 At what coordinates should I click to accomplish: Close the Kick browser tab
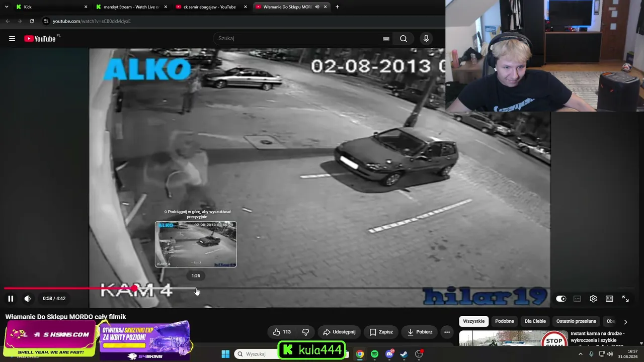pyautogui.click(x=86, y=7)
